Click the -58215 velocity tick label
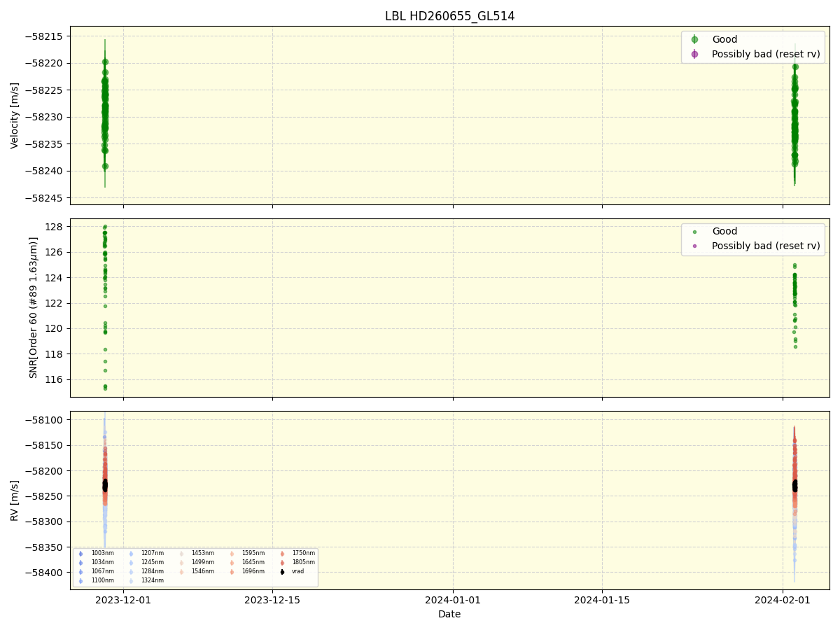Screen dimensions: 840x630 [45, 36]
